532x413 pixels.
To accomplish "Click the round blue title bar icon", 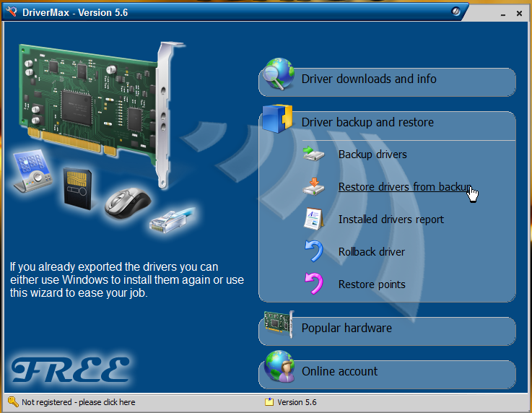I will (x=456, y=12).
